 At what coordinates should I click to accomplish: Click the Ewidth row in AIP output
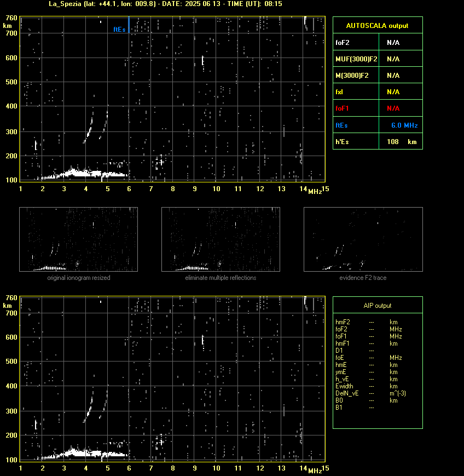click(367, 386)
